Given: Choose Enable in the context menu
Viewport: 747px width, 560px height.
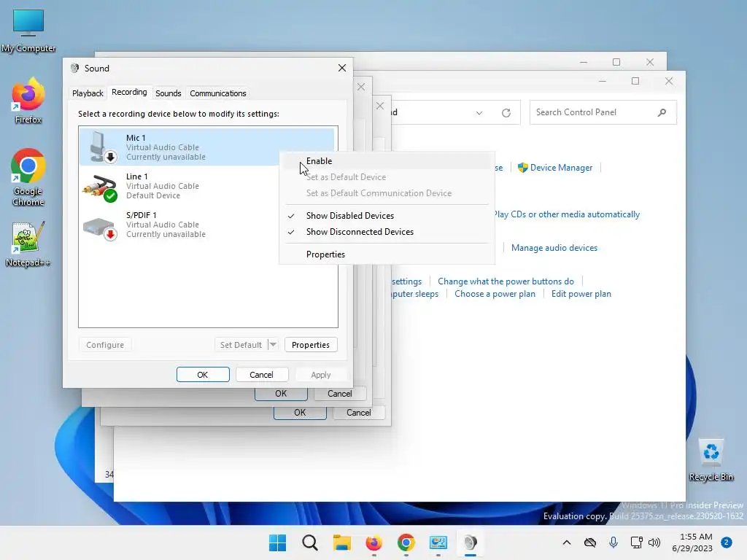Looking at the screenshot, I should (387, 161).
